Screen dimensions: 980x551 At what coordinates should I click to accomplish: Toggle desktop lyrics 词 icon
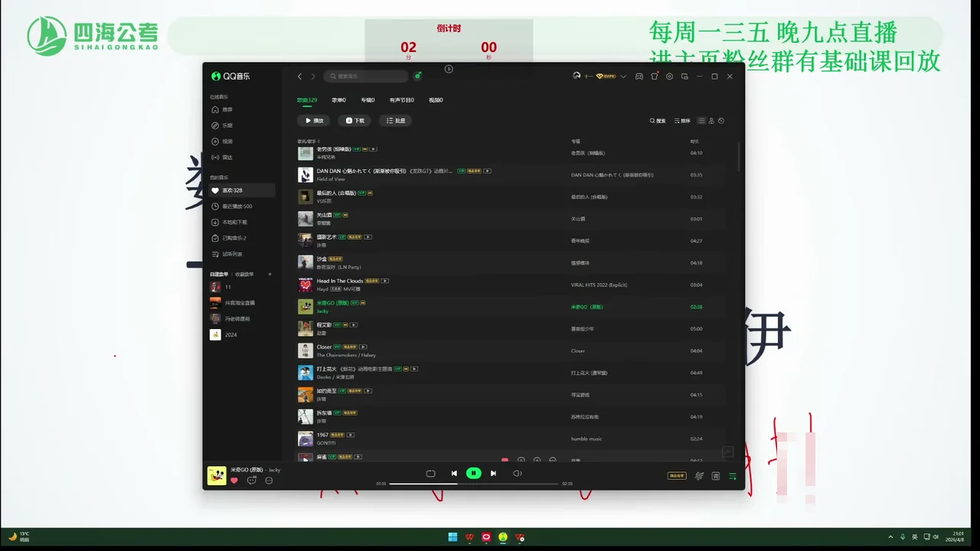(x=716, y=476)
